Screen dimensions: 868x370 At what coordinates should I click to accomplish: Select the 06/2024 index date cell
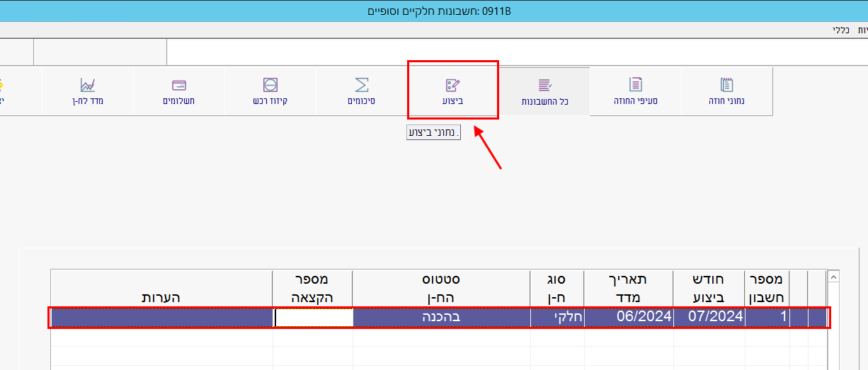point(629,318)
